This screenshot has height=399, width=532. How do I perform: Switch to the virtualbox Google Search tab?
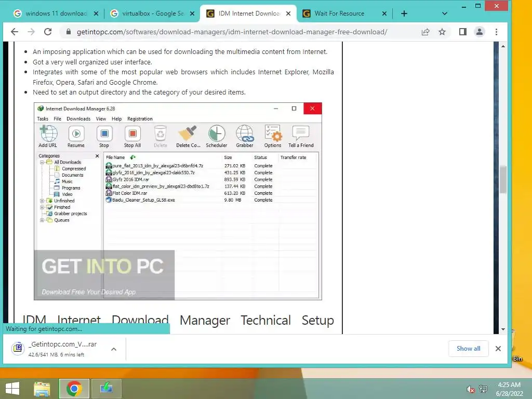tap(152, 14)
